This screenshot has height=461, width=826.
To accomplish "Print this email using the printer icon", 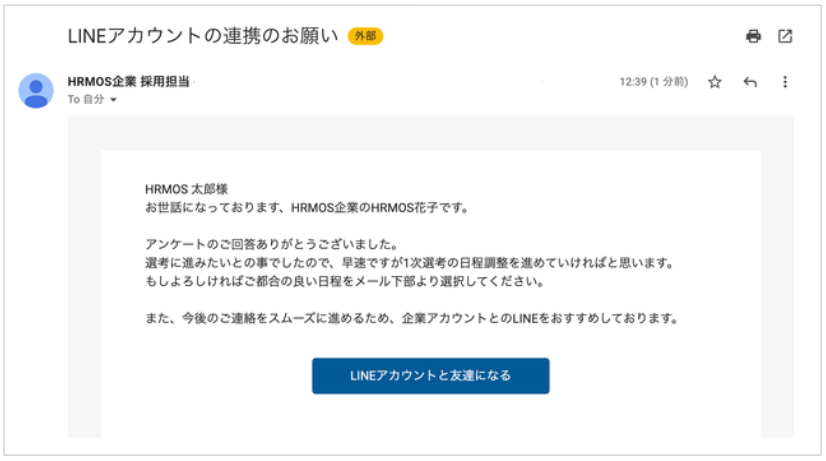I will [x=753, y=36].
